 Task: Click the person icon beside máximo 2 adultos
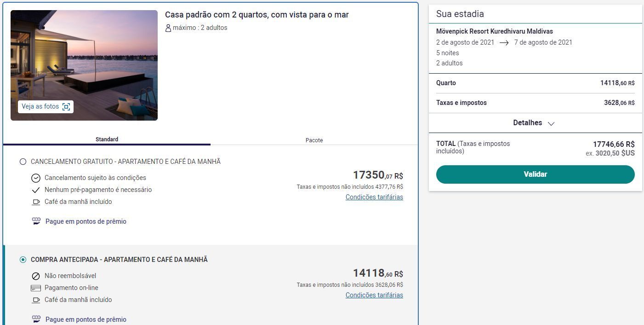click(168, 28)
